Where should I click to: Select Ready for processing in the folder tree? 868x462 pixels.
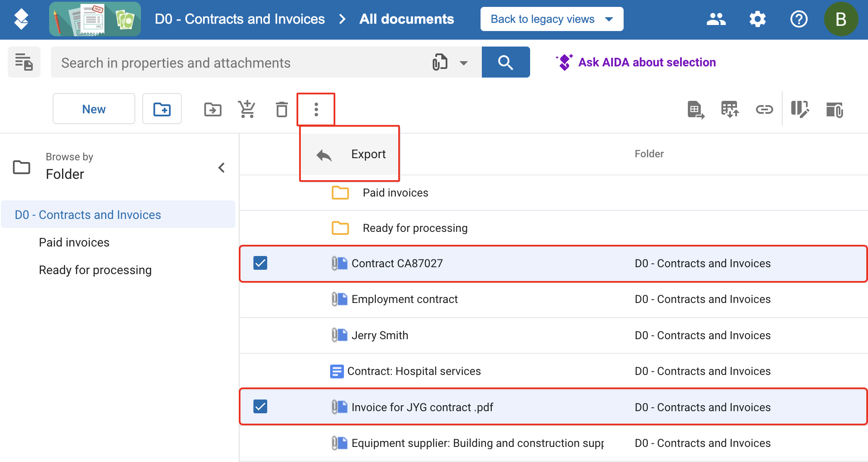(95, 270)
